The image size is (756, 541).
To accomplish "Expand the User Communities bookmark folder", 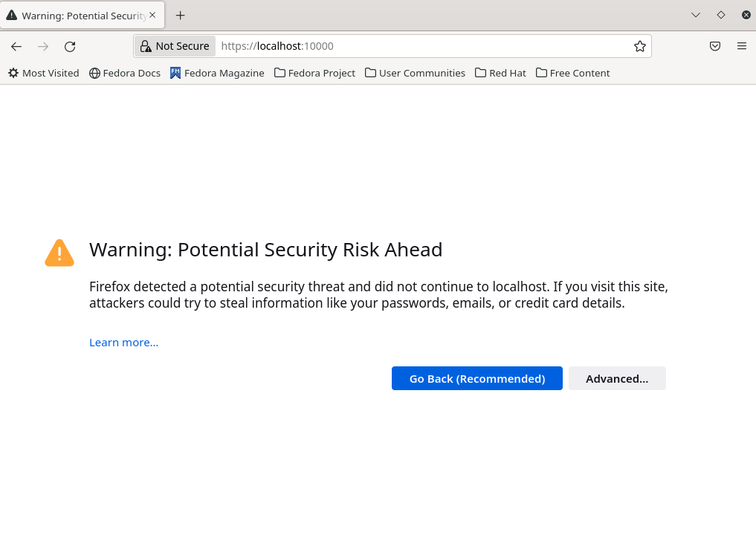I will click(415, 73).
